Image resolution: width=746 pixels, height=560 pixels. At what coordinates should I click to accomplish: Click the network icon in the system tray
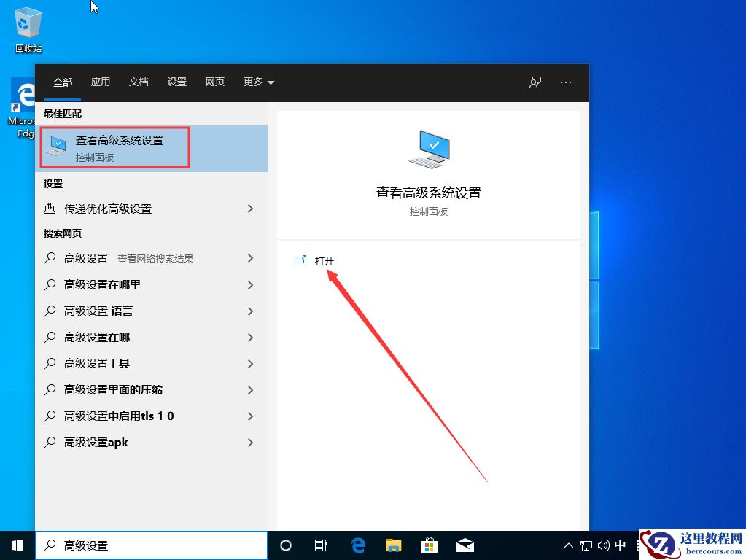click(586, 545)
